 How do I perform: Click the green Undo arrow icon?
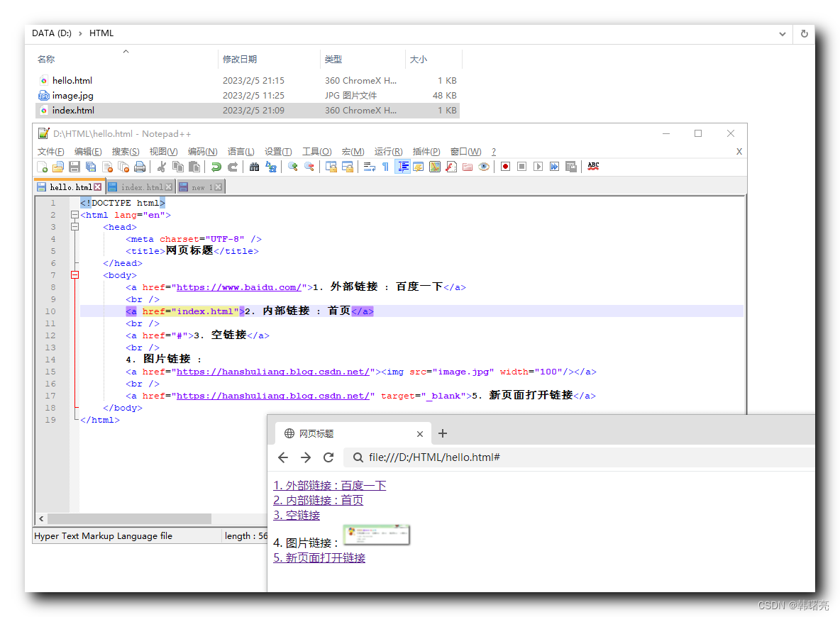pos(216,167)
